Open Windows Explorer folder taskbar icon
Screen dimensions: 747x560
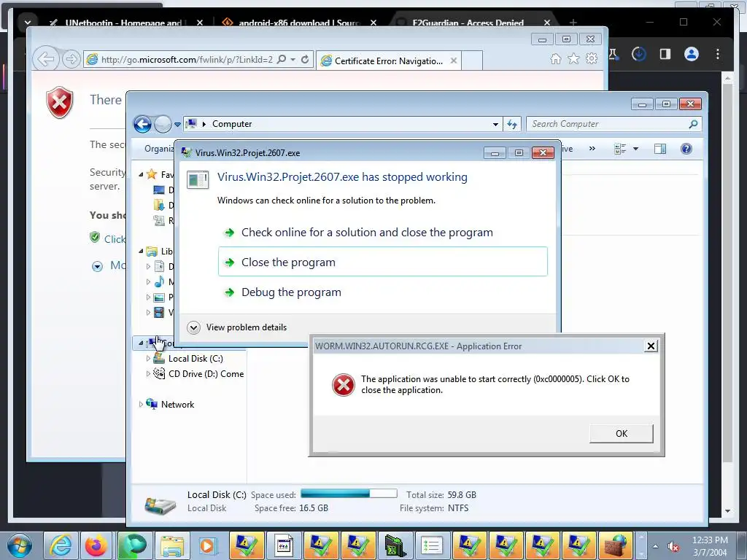(172, 545)
